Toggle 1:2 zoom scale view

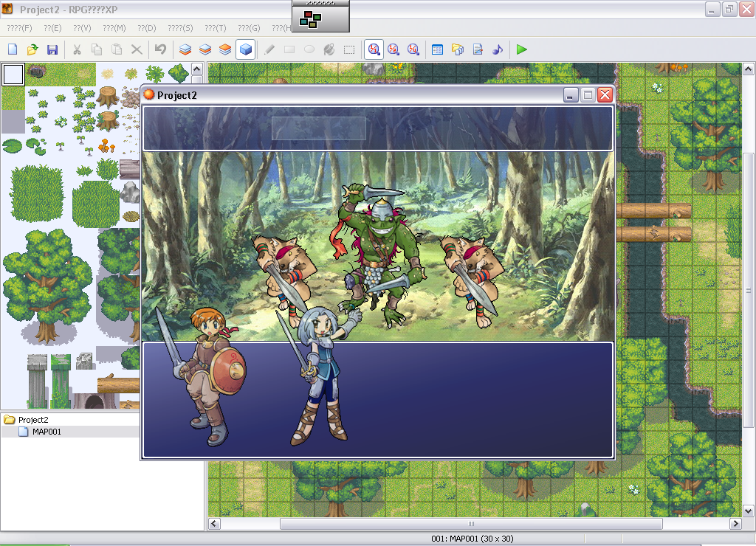click(x=394, y=49)
